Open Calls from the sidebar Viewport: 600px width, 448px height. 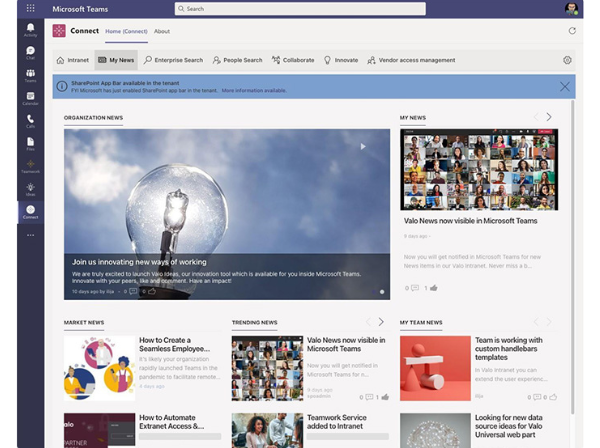(x=30, y=121)
